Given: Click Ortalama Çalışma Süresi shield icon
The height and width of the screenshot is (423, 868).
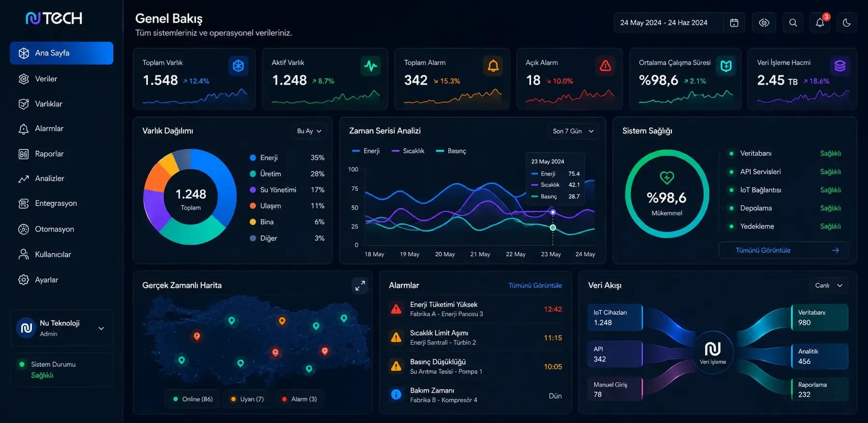Looking at the screenshot, I should 726,66.
